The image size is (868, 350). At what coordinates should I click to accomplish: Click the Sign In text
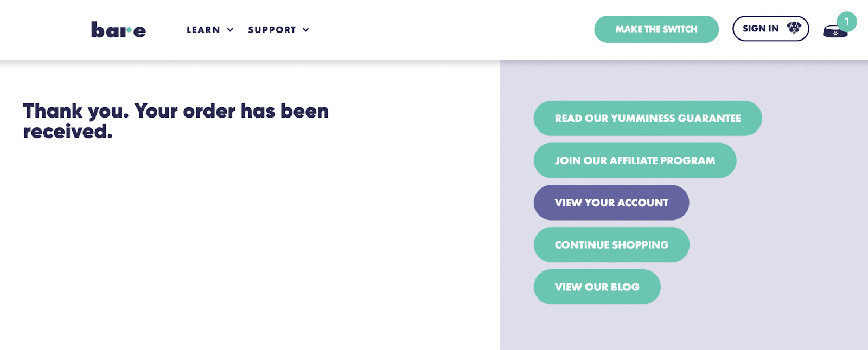point(761,29)
